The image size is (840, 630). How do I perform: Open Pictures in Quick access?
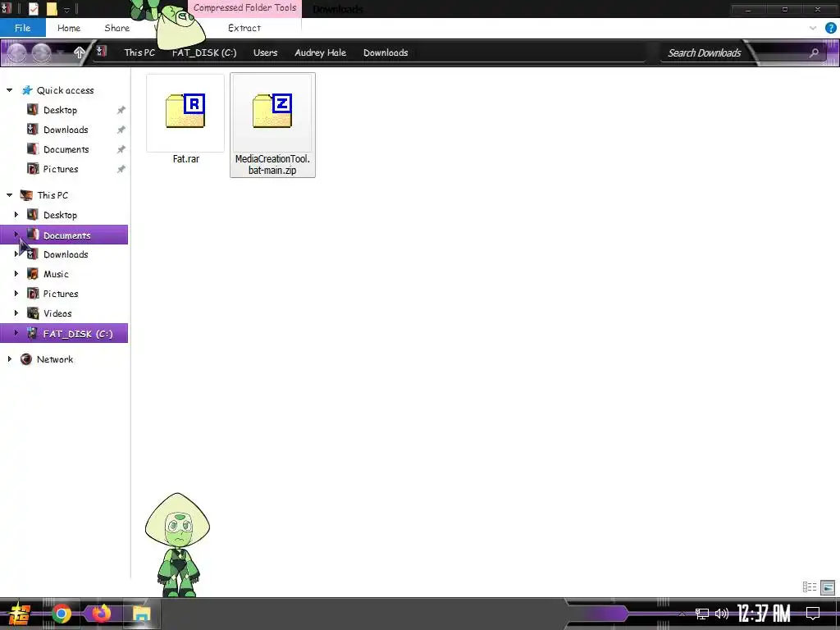[61, 169]
